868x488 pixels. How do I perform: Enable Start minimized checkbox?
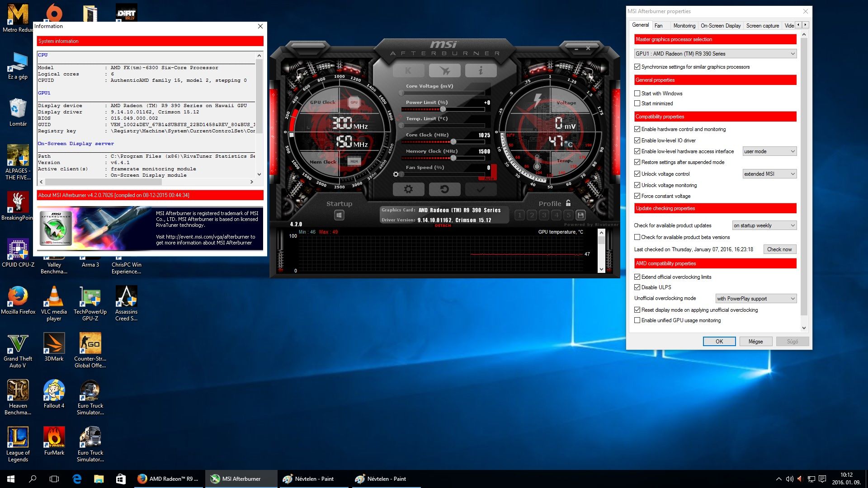tap(637, 103)
